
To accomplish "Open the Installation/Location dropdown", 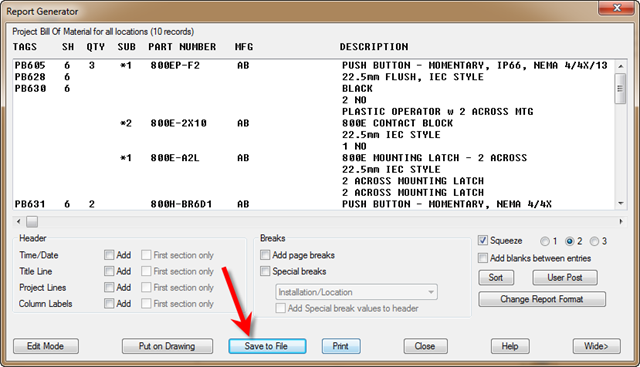I will [x=356, y=292].
